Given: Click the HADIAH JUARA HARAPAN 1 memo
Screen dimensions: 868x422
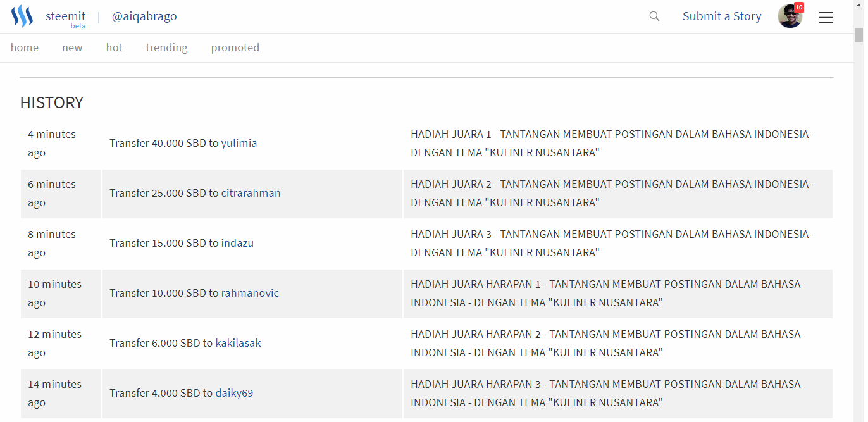Looking at the screenshot, I should (605, 293).
